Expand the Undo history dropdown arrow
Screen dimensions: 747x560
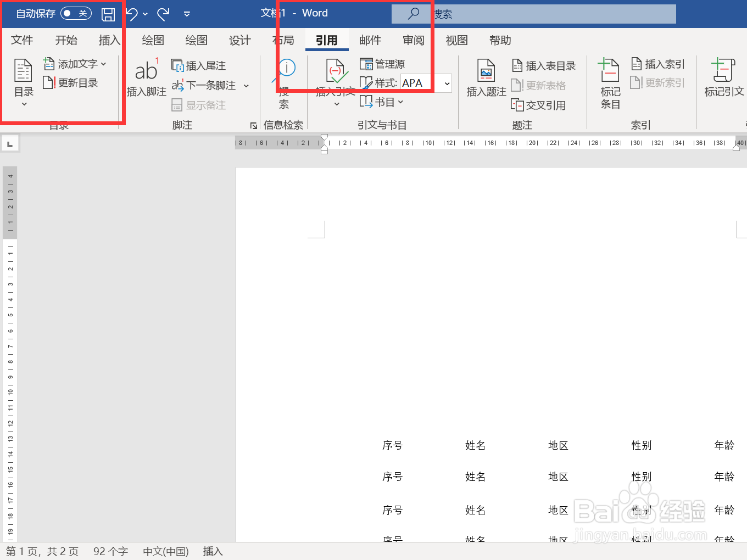coord(145,14)
